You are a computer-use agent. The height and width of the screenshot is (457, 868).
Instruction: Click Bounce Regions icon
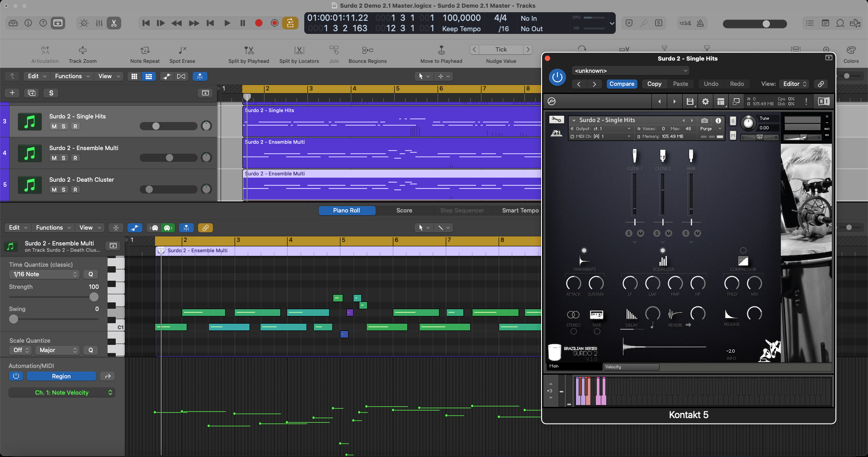[368, 50]
